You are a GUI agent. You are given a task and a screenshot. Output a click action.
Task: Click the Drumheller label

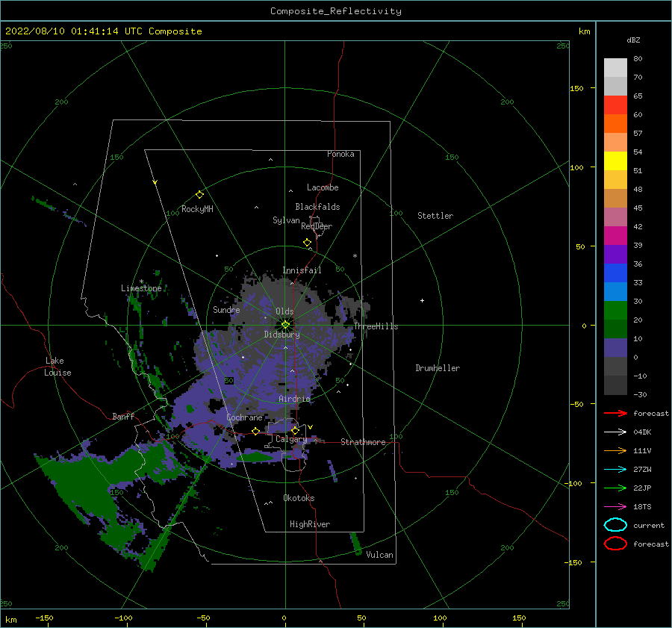(x=438, y=368)
